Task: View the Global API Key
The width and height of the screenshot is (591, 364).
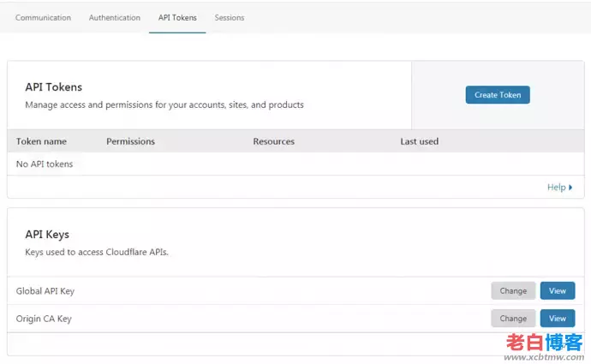Action: (558, 291)
